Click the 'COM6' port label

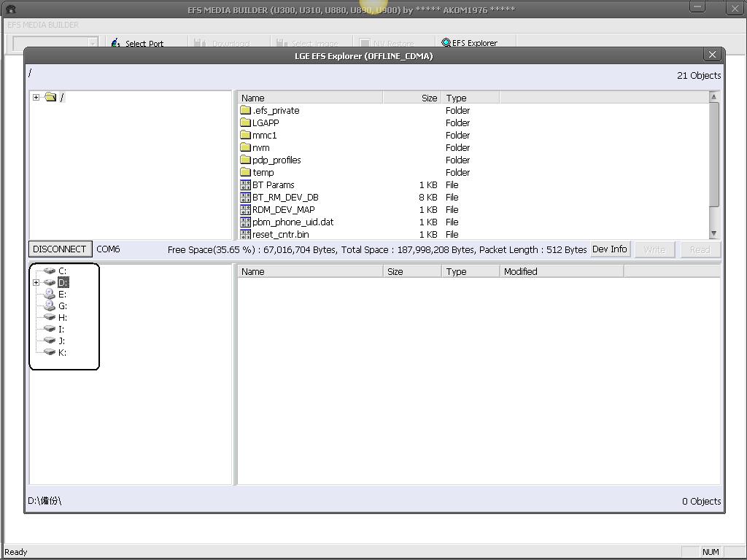[x=108, y=249]
